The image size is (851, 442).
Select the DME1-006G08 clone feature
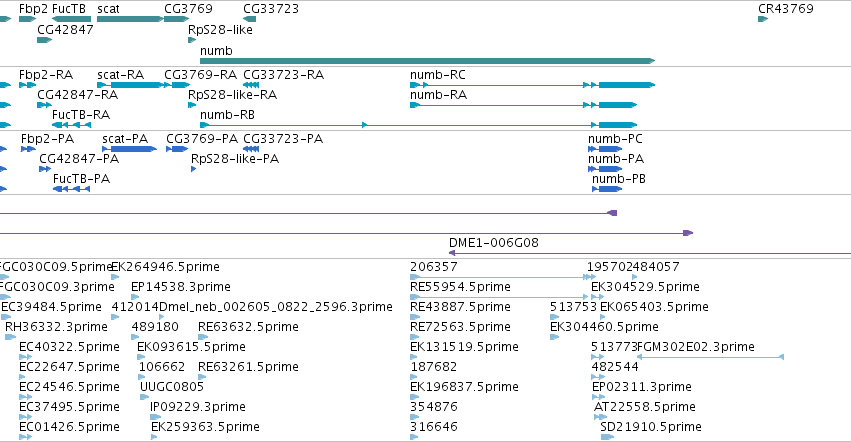[x=650, y=253]
